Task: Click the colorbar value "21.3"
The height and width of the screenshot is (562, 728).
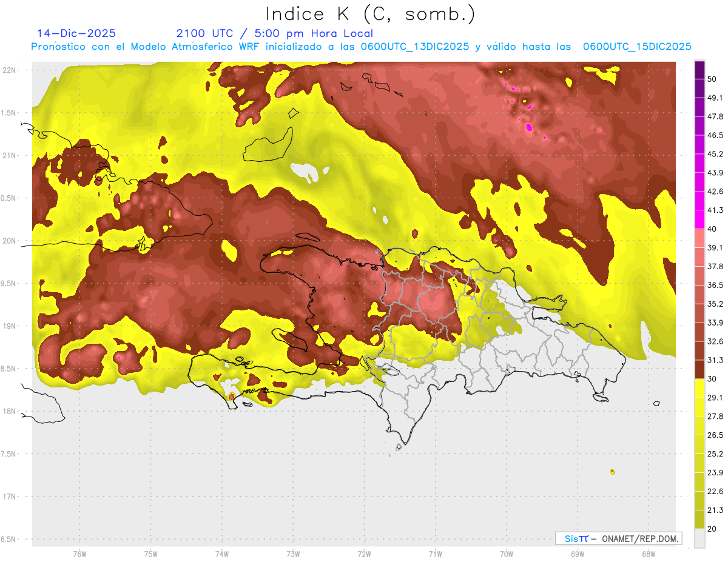Action: click(715, 510)
